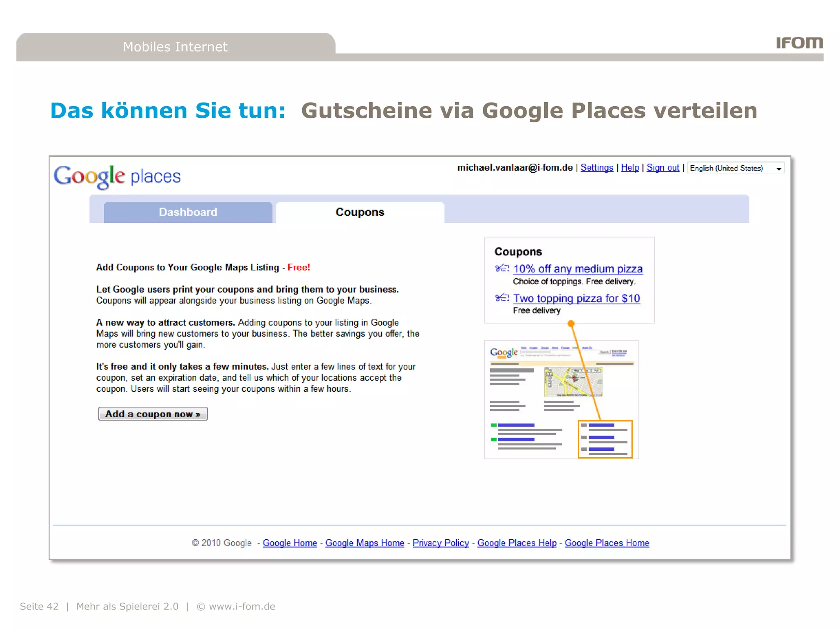
Task: Open Google Maps Home footer link
Action: [365, 543]
